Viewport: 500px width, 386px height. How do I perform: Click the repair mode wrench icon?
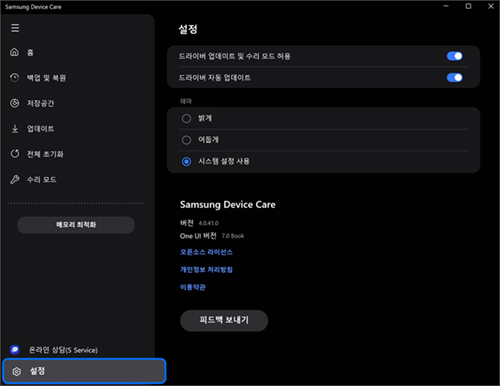pyautogui.click(x=15, y=179)
